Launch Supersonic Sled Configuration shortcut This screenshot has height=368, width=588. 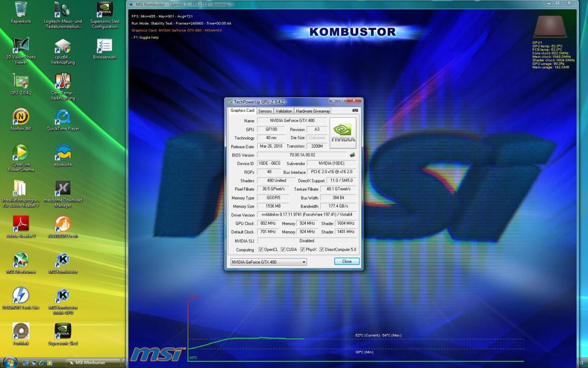[104, 15]
